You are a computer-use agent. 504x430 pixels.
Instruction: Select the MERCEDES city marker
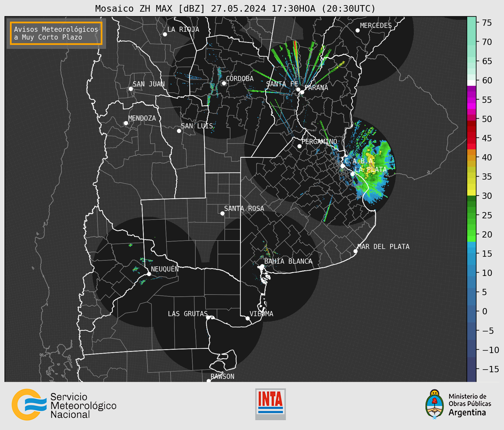[358, 31]
